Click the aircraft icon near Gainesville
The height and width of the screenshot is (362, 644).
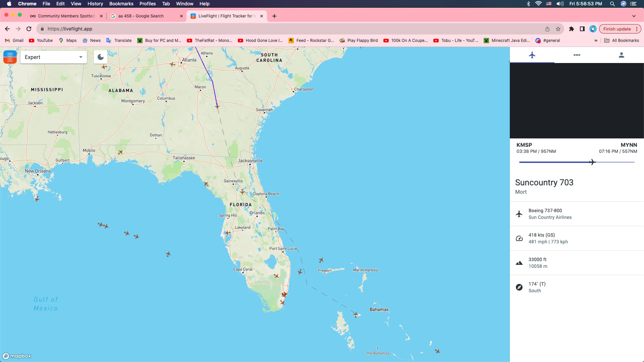[x=242, y=192]
